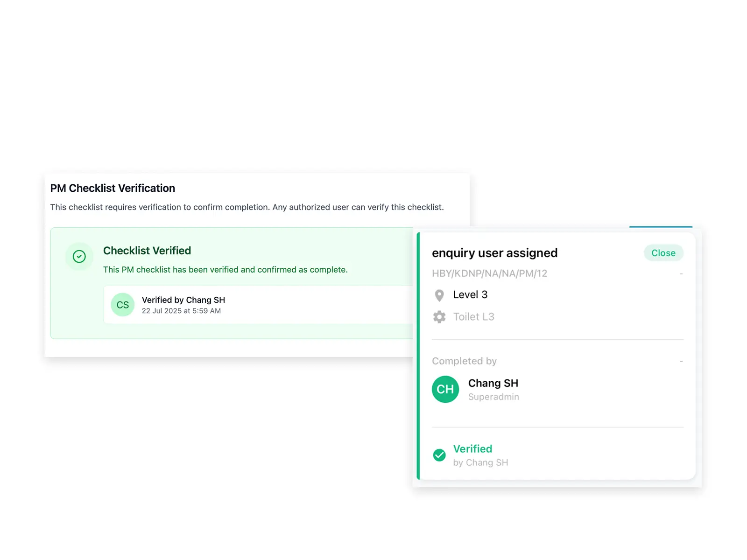The width and height of the screenshot is (747, 560).
Task: Click the CH avatar of Chang SH
Action: (445, 389)
